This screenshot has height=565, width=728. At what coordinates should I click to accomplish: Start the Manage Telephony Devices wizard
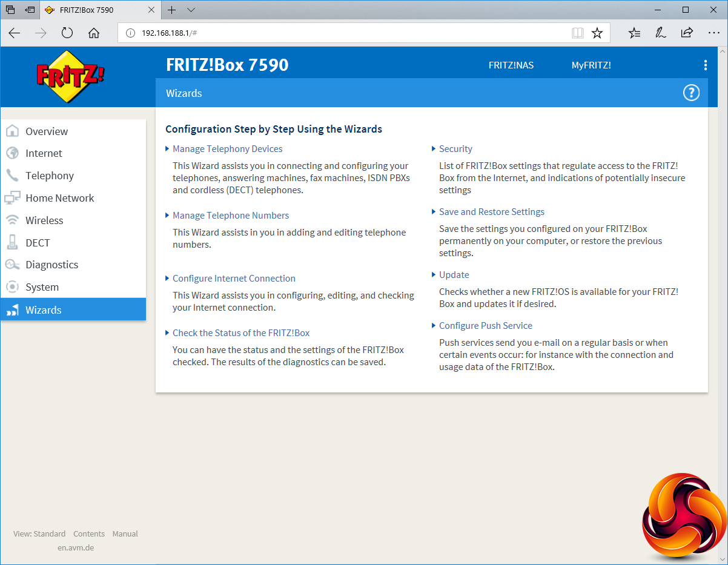tap(227, 148)
